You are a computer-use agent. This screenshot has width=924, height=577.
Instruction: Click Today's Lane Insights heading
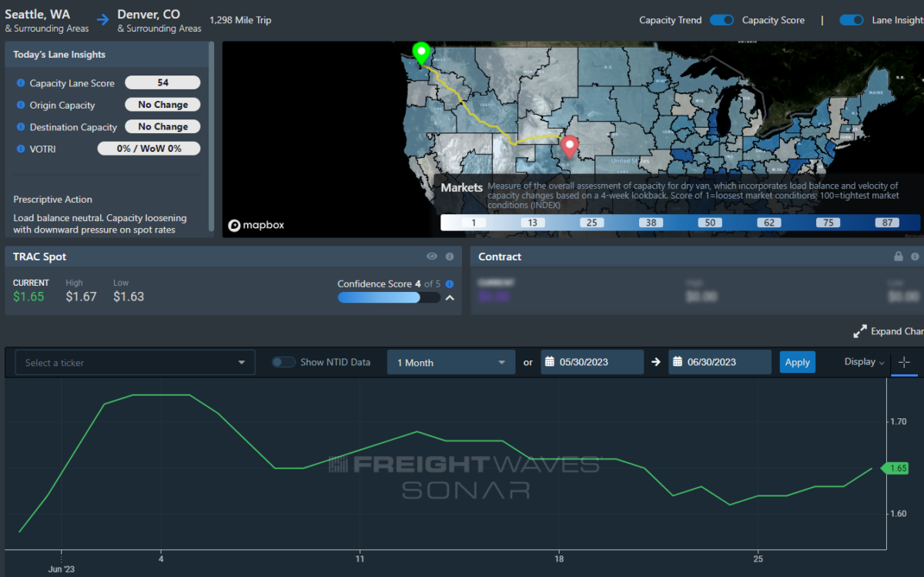59,55
